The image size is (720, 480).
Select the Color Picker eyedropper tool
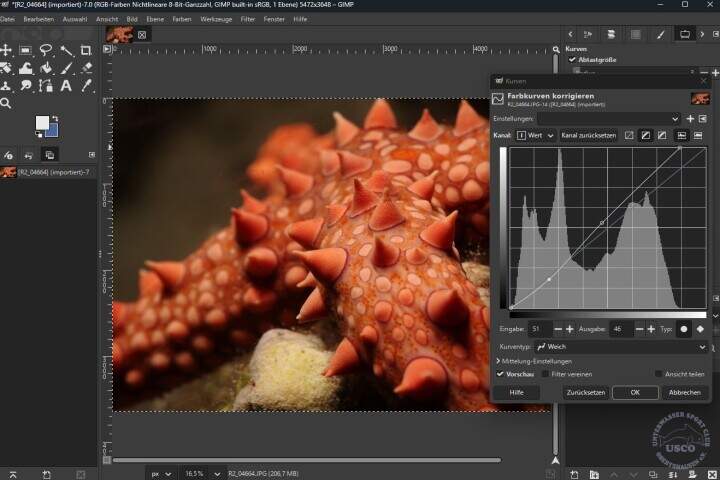(x=86, y=85)
